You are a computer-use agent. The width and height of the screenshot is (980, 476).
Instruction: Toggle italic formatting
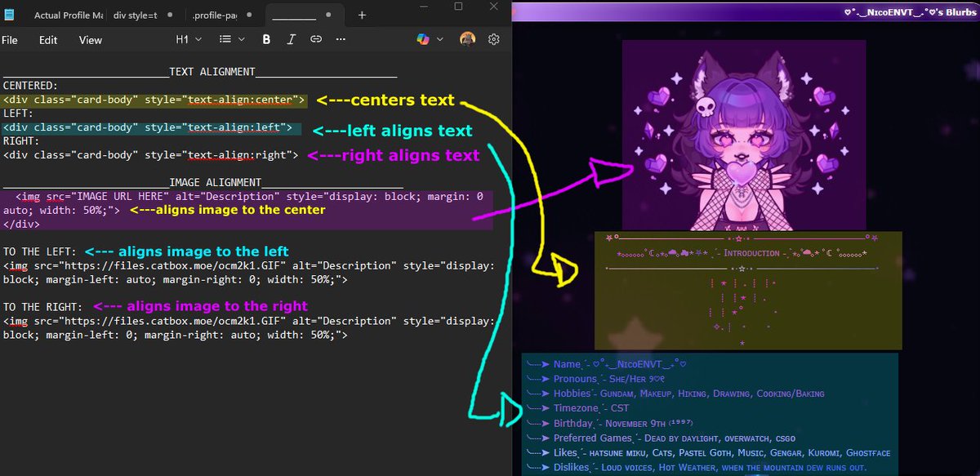[291, 39]
